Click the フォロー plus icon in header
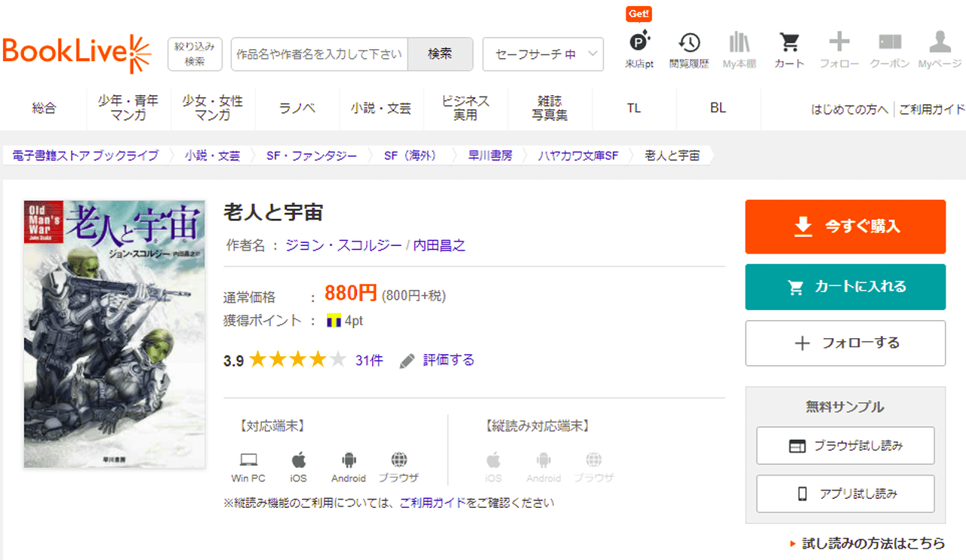This screenshot has width=966, height=560. 839,43
